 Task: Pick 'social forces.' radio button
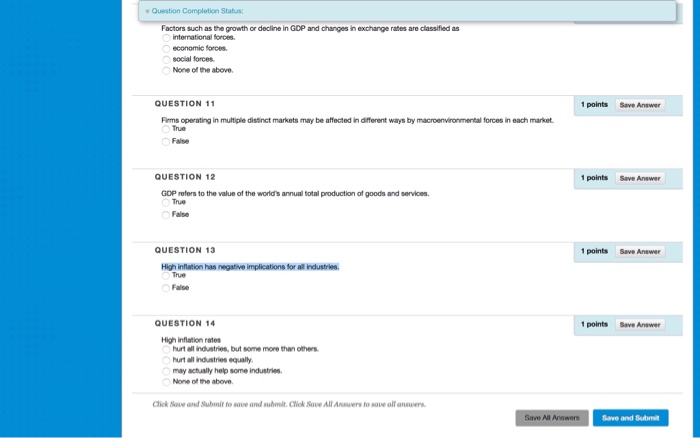[x=166, y=60]
